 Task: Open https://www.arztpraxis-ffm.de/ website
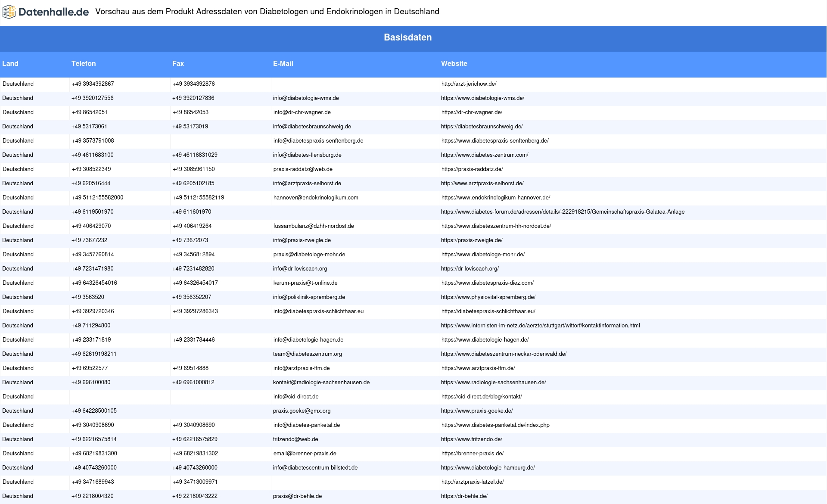[x=478, y=368]
